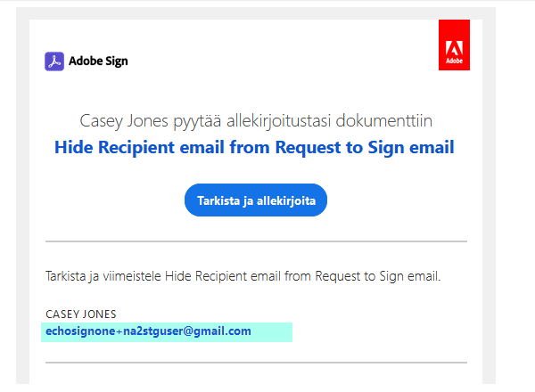Screen dimensions: 535x392
Task: Click the divider line below the sign button
Action: (256, 241)
